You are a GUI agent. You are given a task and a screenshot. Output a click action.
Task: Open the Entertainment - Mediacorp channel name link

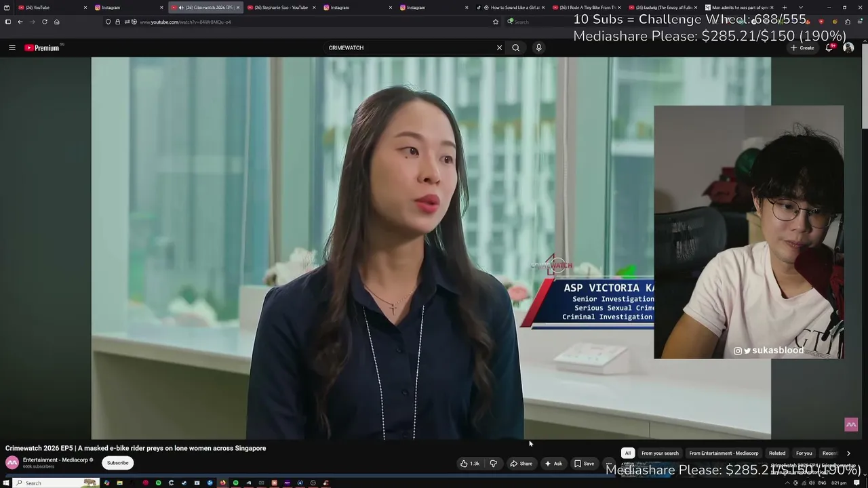pyautogui.click(x=56, y=460)
